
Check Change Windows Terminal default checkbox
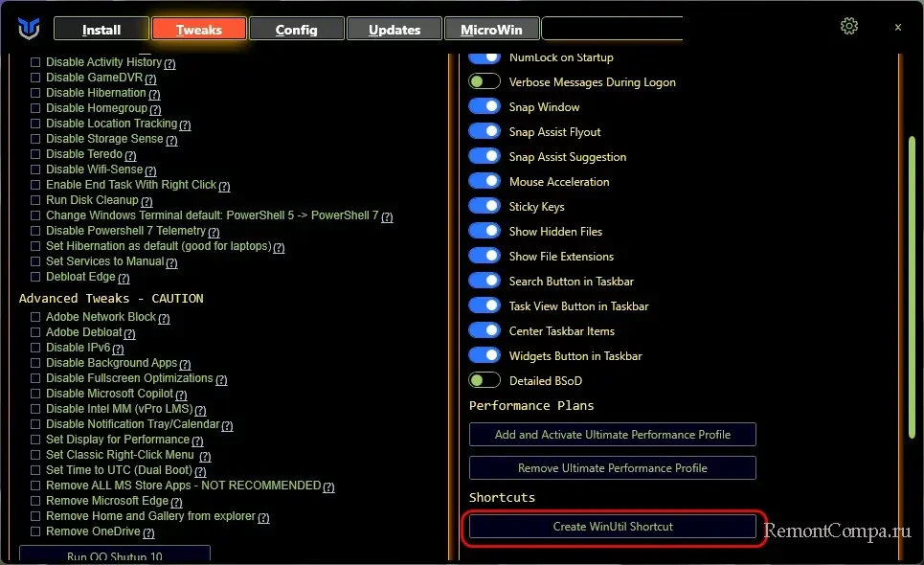coord(35,215)
